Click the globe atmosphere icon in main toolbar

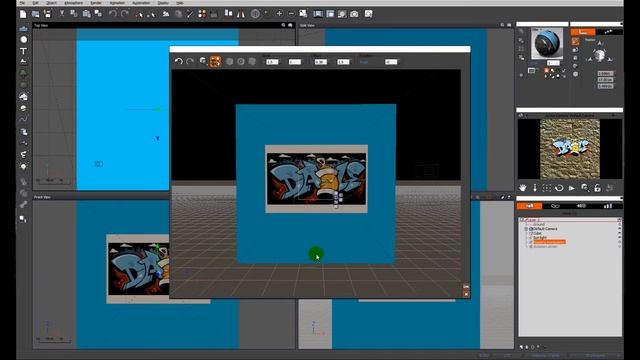[x=255, y=14]
